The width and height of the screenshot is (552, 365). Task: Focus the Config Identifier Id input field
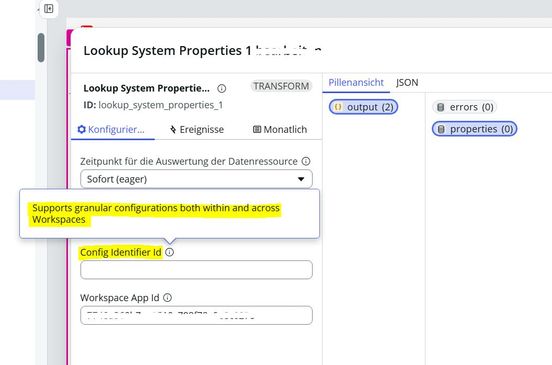coord(196,270)
